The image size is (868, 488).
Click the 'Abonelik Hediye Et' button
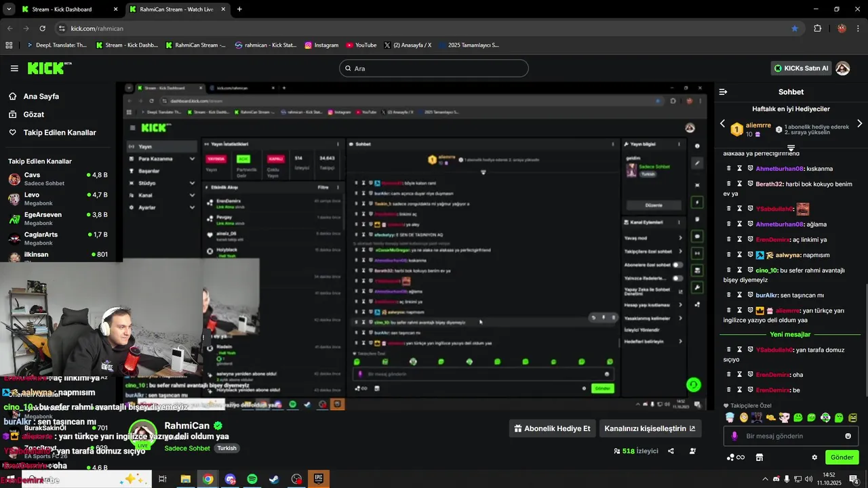pyautogui.click(x=552, y=428)
